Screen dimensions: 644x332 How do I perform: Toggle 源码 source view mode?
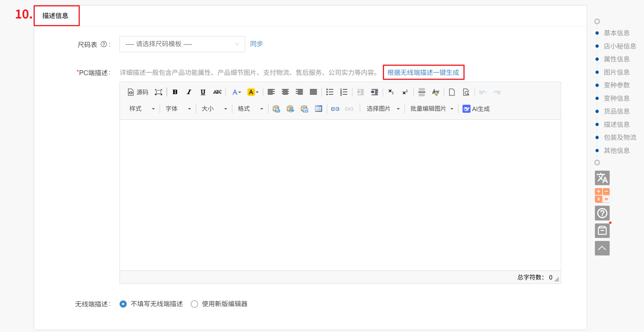click(x=138, y=92)
